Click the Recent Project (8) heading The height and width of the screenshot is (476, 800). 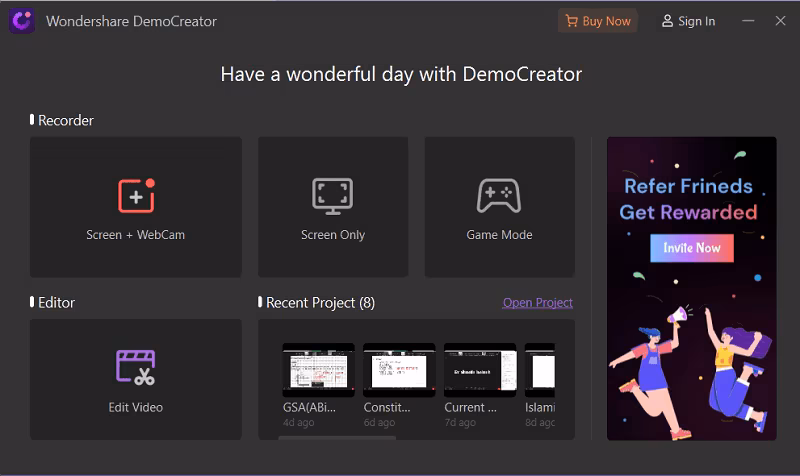click(320, 303)
